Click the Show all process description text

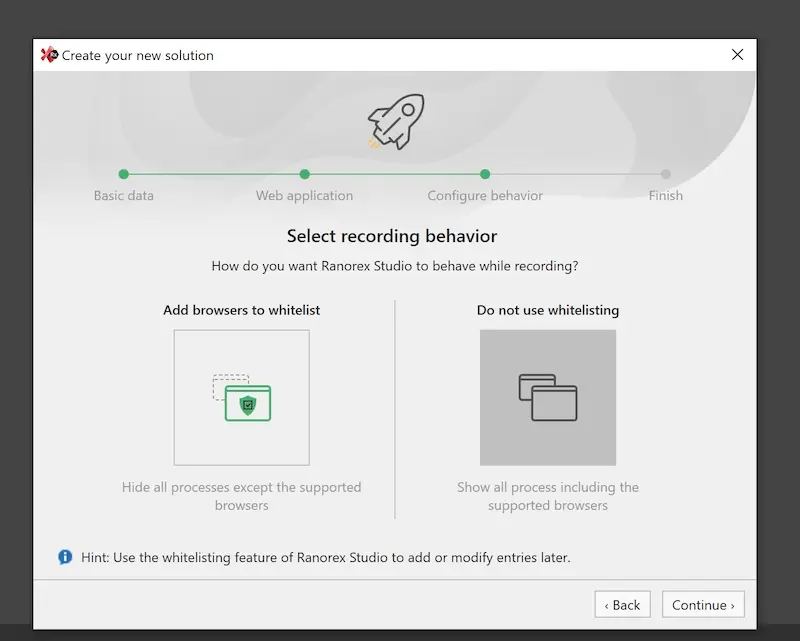(x=548, y=496)
